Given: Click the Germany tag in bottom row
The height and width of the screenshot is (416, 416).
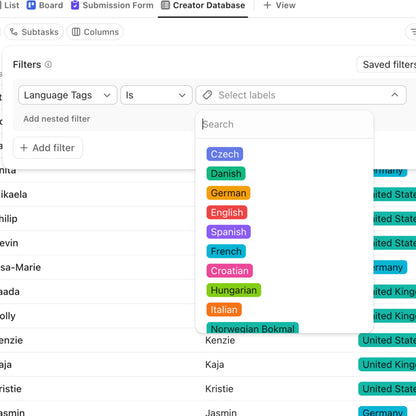Looking at the screenshot, I should 383,412.
